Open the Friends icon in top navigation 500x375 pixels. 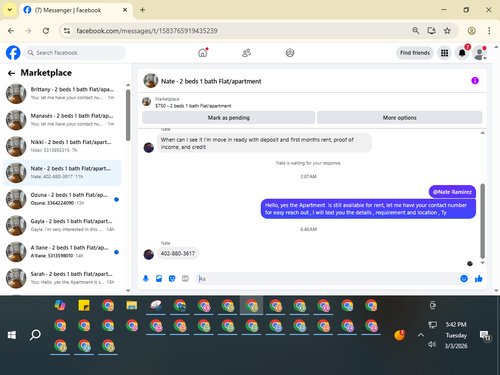click(x=246, y=53)
